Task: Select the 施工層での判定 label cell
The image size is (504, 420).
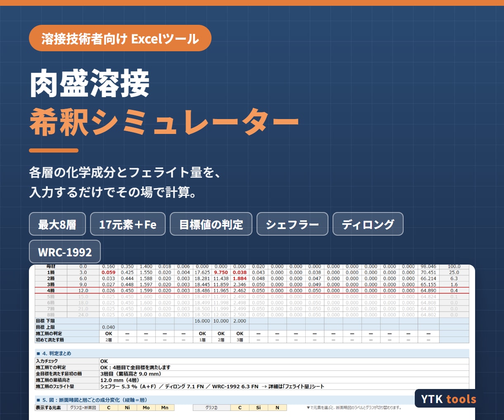Action: [x=67, y=367]
